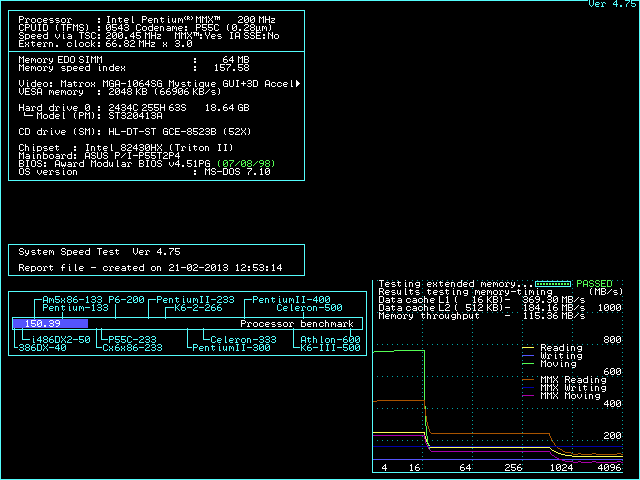640x480 pixels.
Task: Click the report file creation date line
Action: [x=150, y=268]
